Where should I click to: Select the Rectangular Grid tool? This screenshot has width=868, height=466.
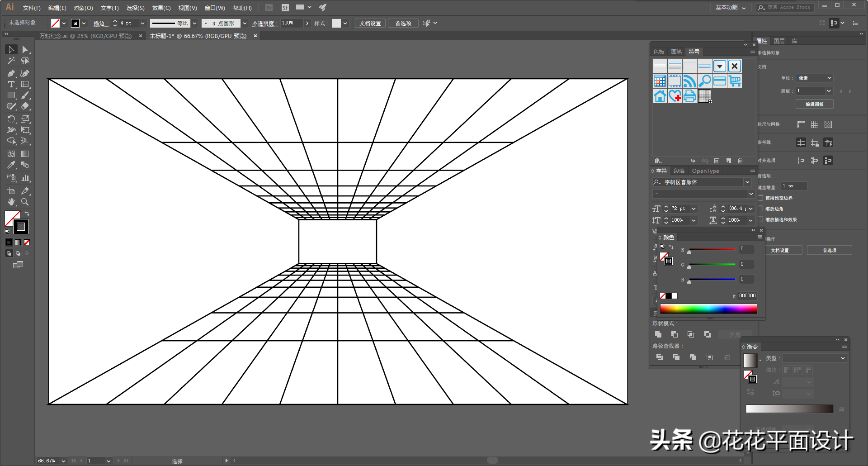pyautogui.click(x=25, y=84)
